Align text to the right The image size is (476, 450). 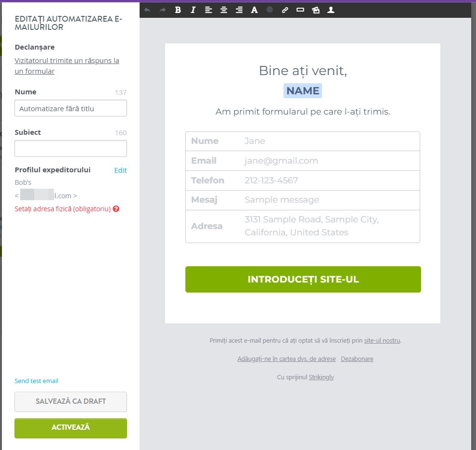pos(239,10)
